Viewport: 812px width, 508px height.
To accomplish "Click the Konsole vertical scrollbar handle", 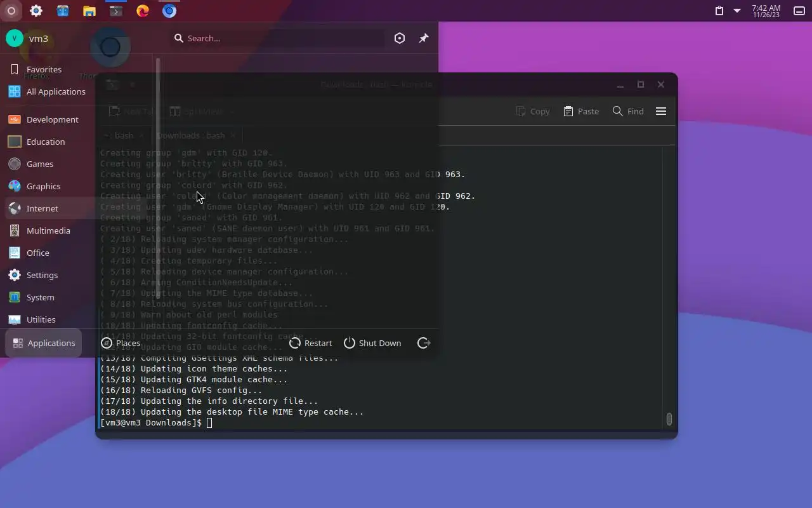I will click(x=669, y=419).
